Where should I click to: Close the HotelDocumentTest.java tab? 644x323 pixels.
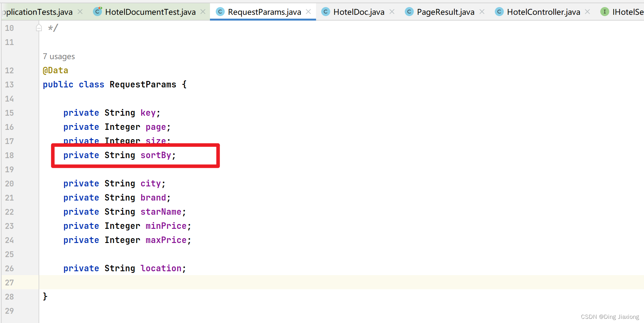coord(203,12)
